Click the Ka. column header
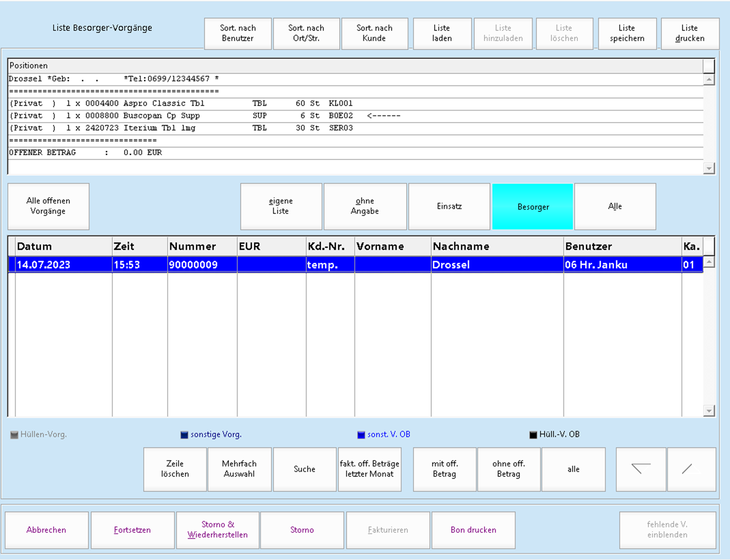The height and width of the screenshot is (560, 730). 692,246
